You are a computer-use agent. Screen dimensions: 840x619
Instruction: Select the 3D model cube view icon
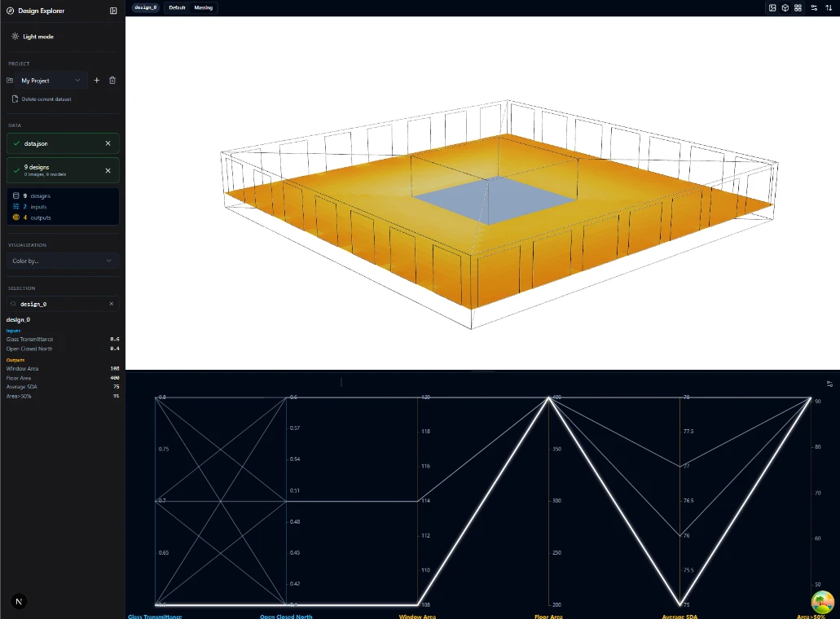coord(785,7)
